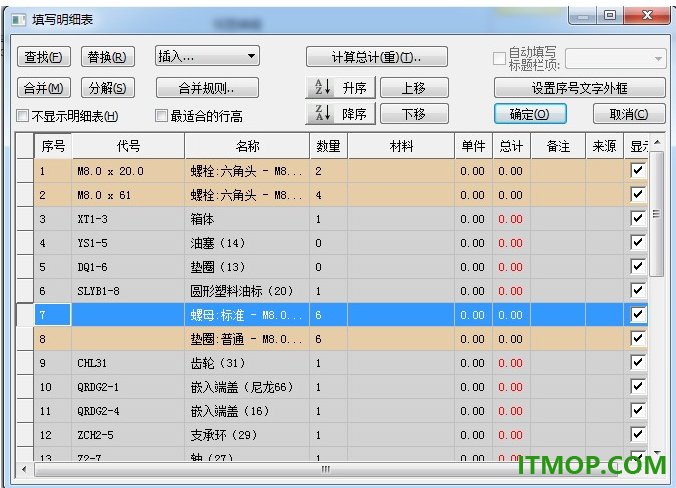Click the 备注 column header

[x=558, y=146]
